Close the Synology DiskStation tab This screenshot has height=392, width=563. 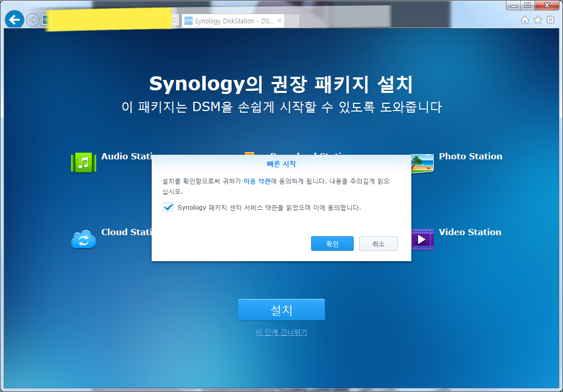[x=279, y=21]
